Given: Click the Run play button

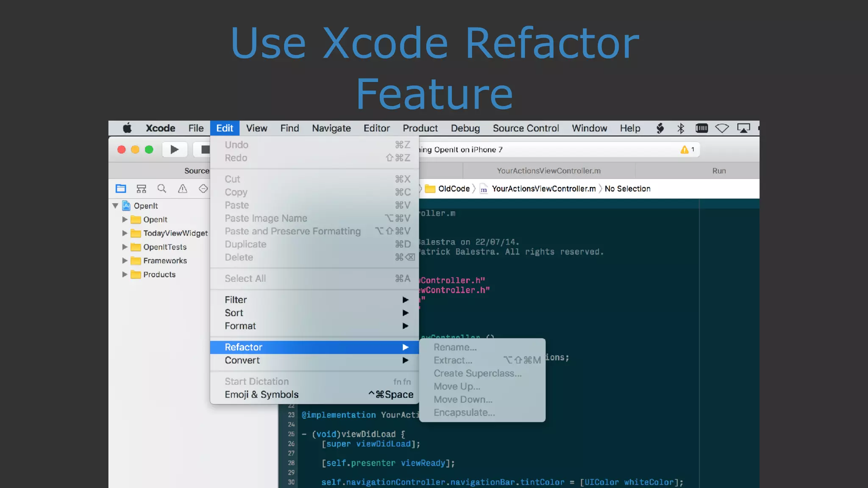Looking at the screenshot, I should pyautogui.click(x=174, y=150).
